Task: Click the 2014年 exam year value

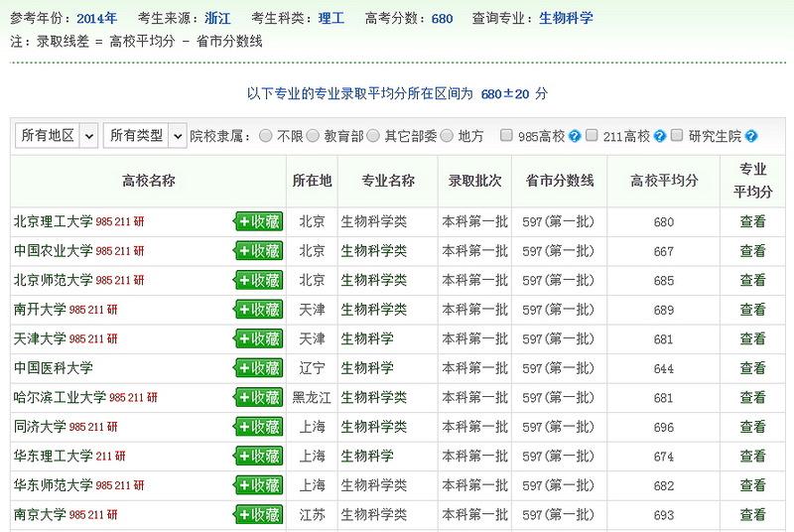Action: point(96,18)
